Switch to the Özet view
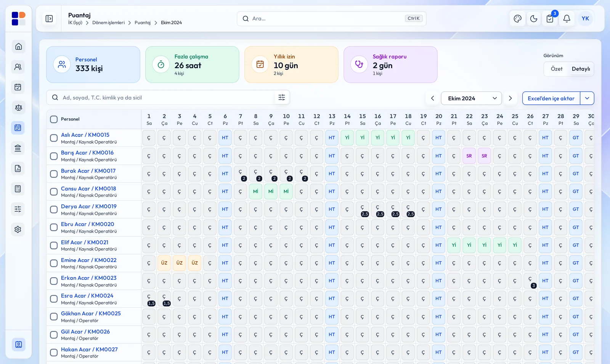The width and height of the screenshot is (610, 364). coord(557,69)
